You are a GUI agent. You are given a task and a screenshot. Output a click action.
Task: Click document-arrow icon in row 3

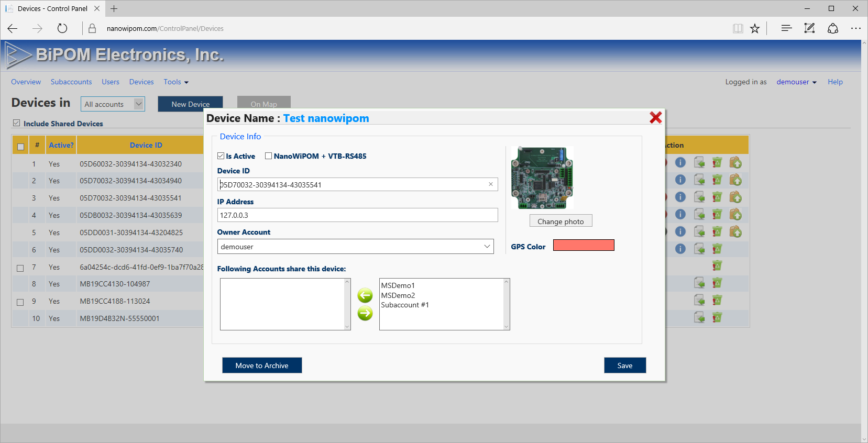click(x=699, y=197)
